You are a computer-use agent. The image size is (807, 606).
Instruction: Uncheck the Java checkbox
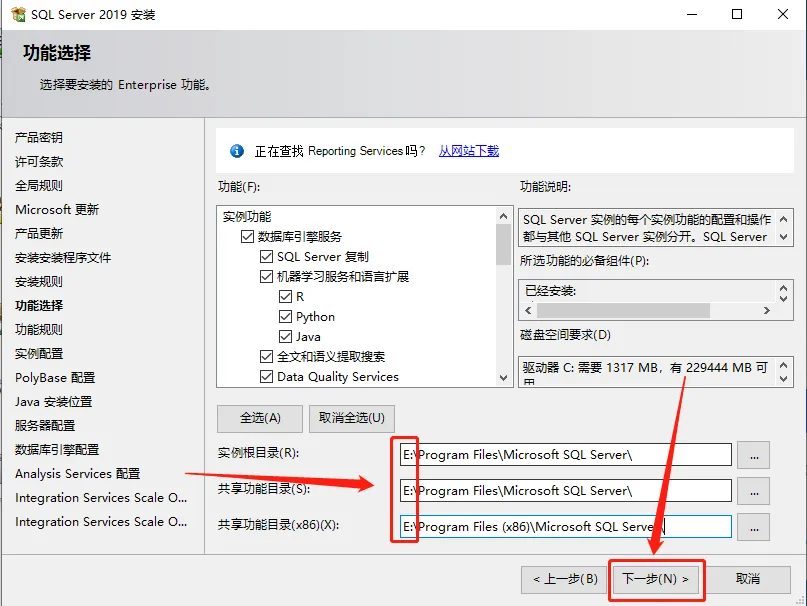point(285,337)
